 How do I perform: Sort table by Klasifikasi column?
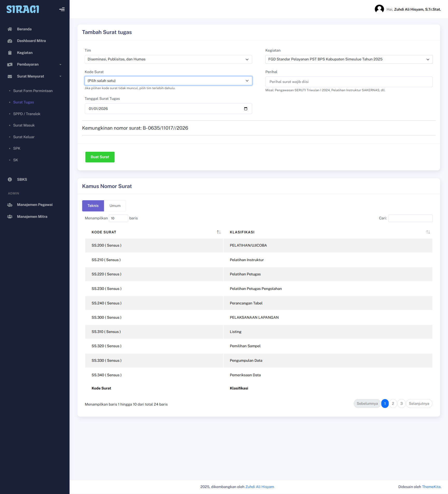click(428, 232)
